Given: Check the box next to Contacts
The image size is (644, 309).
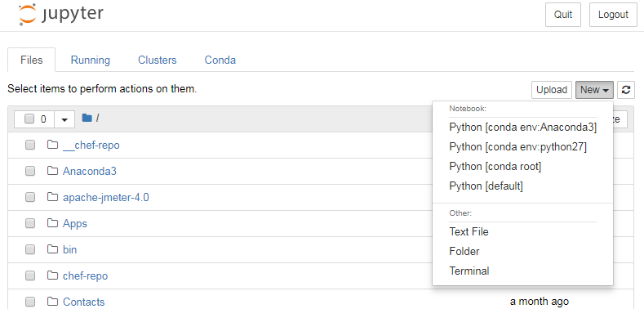Looking at the screenshot, I should tap(30, 302).
